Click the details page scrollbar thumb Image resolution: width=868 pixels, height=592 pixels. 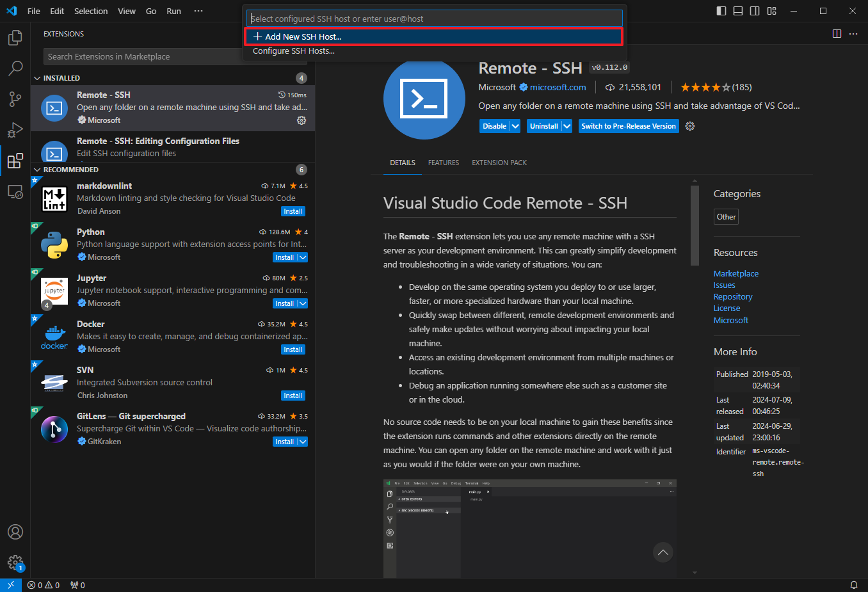(695, 225)
